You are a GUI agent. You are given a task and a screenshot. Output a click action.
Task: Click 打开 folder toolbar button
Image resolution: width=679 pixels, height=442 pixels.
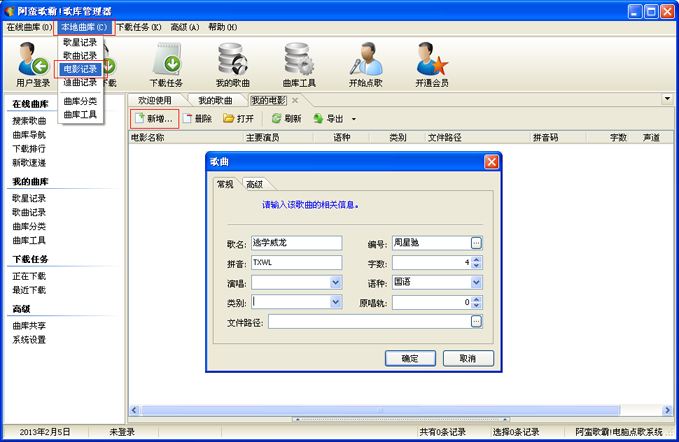(x=238, y=119)
